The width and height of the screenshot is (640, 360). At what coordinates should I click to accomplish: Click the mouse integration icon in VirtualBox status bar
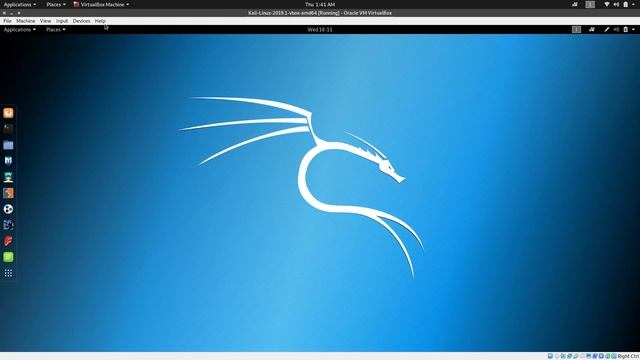click(x=607, y=356)
